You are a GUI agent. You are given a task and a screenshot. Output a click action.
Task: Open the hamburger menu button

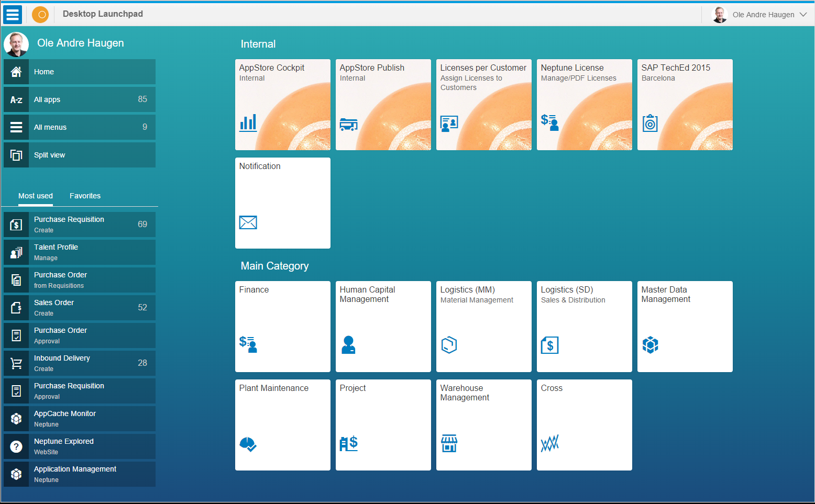pyautogui.click(x=13, y=15)
